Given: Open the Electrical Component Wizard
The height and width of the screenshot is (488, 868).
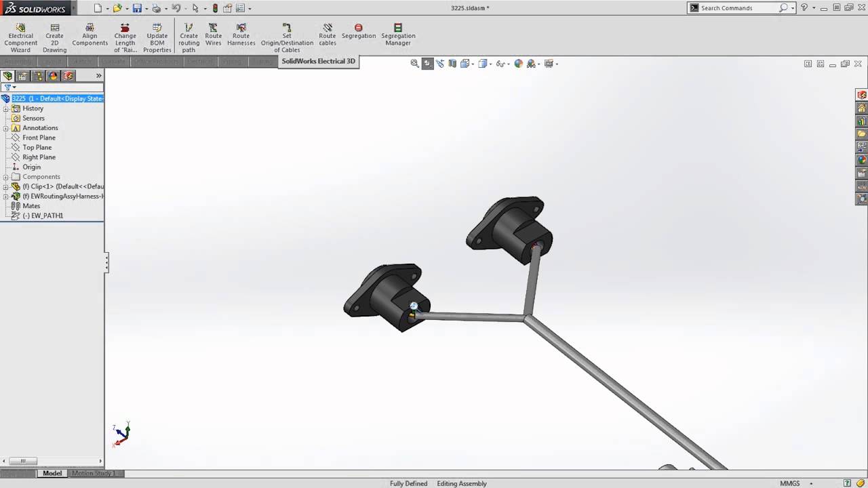Looking at the screenshot, I should (20, 38).
